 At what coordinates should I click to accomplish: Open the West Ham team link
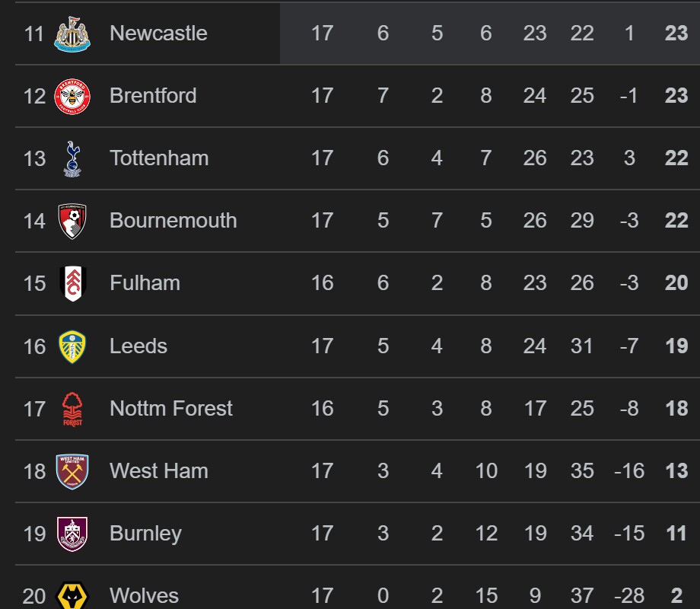(159, 471)
